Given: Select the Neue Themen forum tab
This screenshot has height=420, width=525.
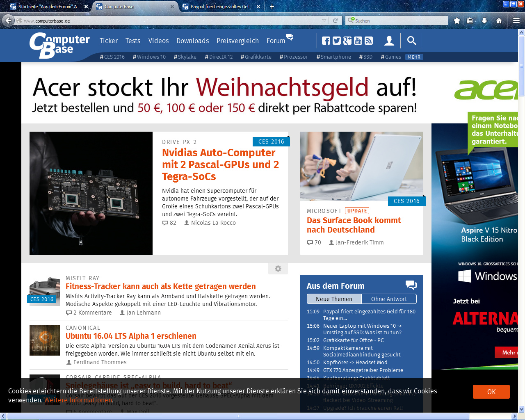Looking at the screenshot, I should tap(334, 299).
